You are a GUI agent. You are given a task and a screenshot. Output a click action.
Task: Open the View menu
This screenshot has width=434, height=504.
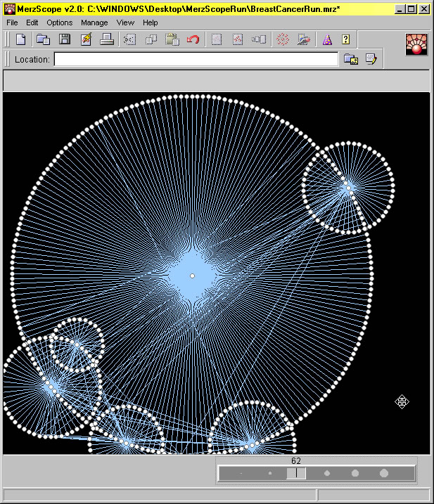125,22
